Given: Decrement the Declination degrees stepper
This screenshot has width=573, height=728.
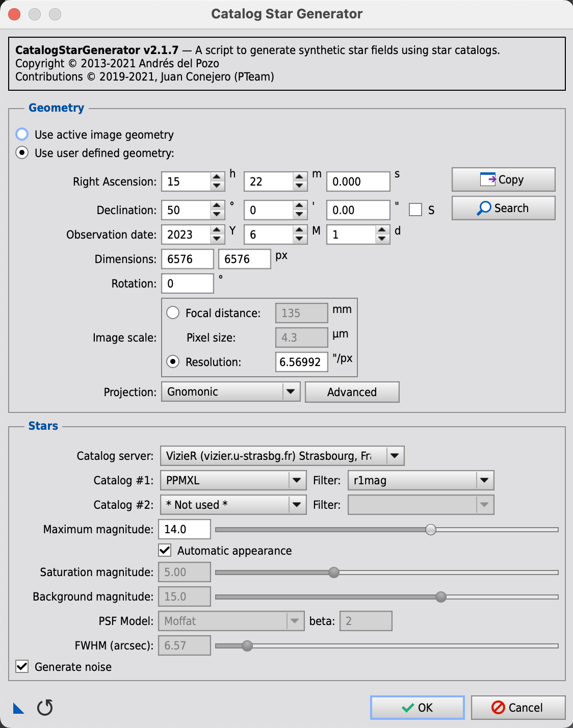Looking at the screenshot, I should [x=217, y=215].
